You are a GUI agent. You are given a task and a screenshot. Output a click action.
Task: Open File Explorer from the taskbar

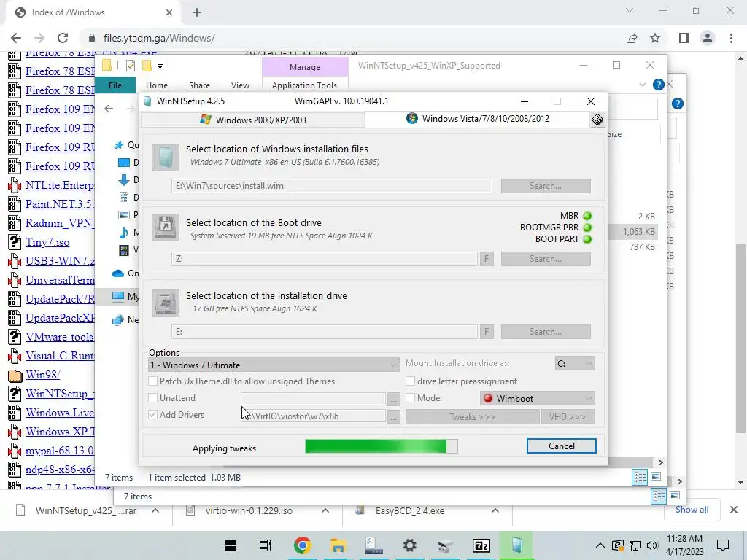point(338,545)
